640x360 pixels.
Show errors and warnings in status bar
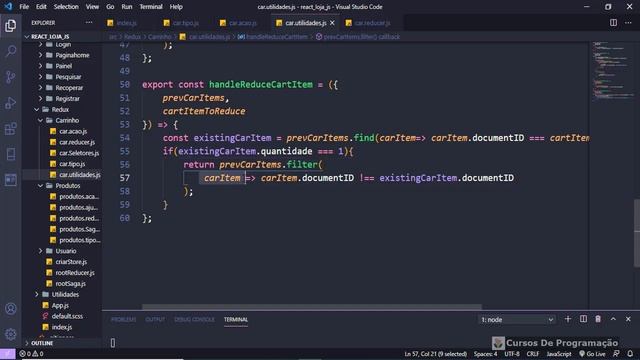coord(31,353)
